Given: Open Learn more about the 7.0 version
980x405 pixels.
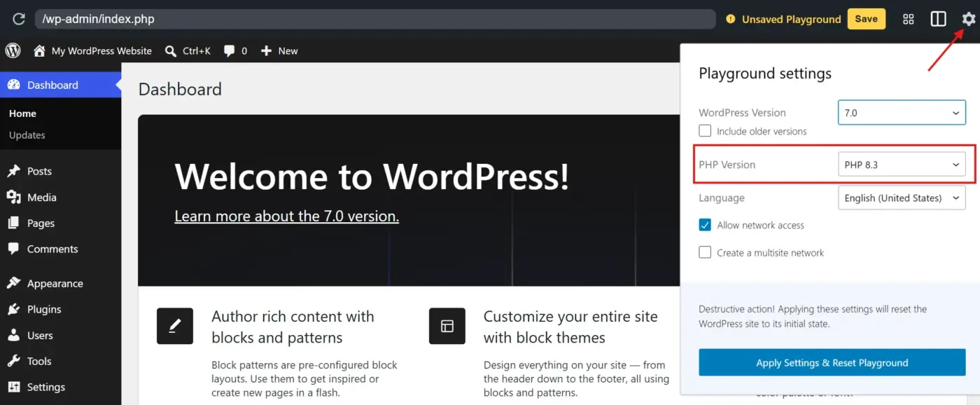Looking at the screenshot, I should (x=286, y=216).
